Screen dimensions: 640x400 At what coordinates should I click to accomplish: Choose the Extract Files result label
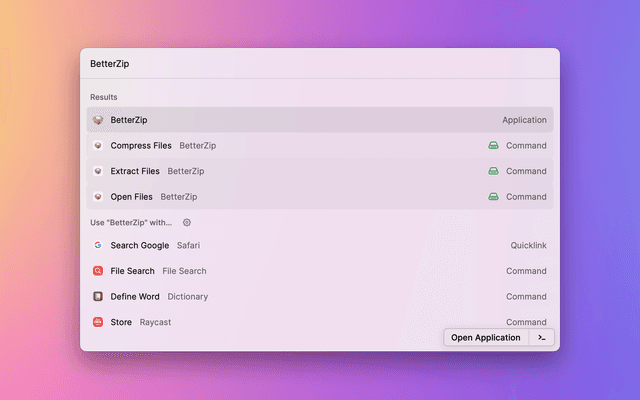(135, 171)
